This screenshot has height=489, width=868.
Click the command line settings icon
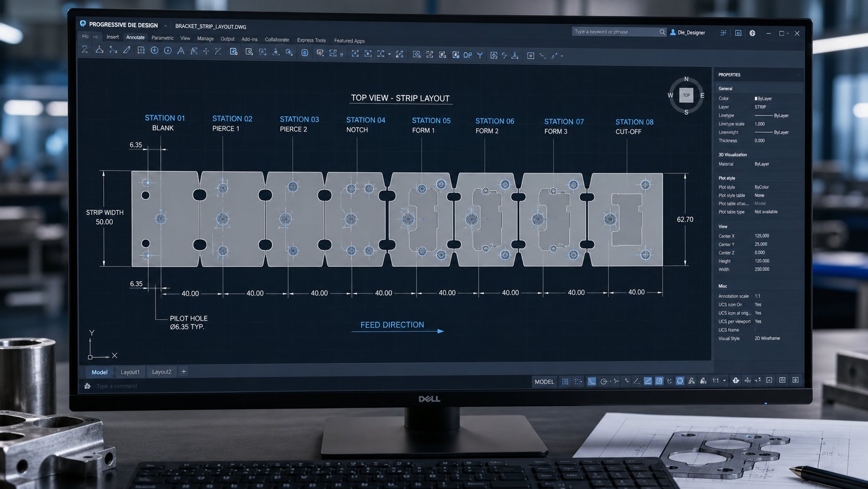coord(87,386)
